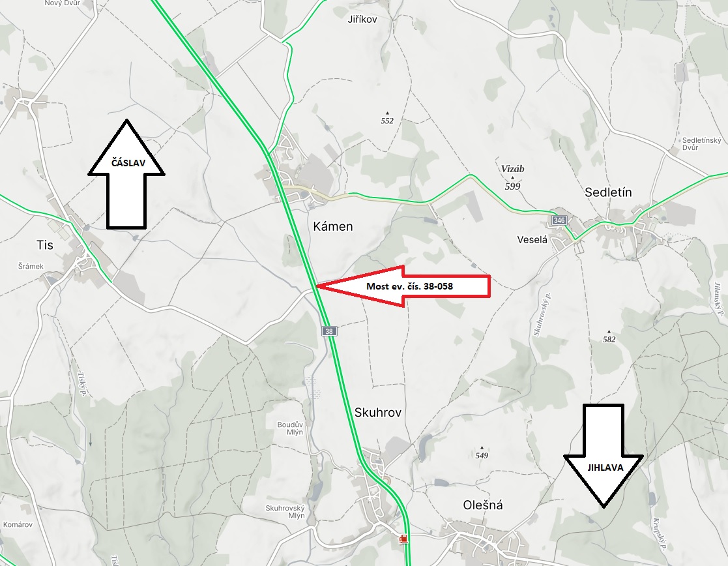Click the JIHLAVA direction arrow
Viewport: 728px width, 566px height.
604,456
